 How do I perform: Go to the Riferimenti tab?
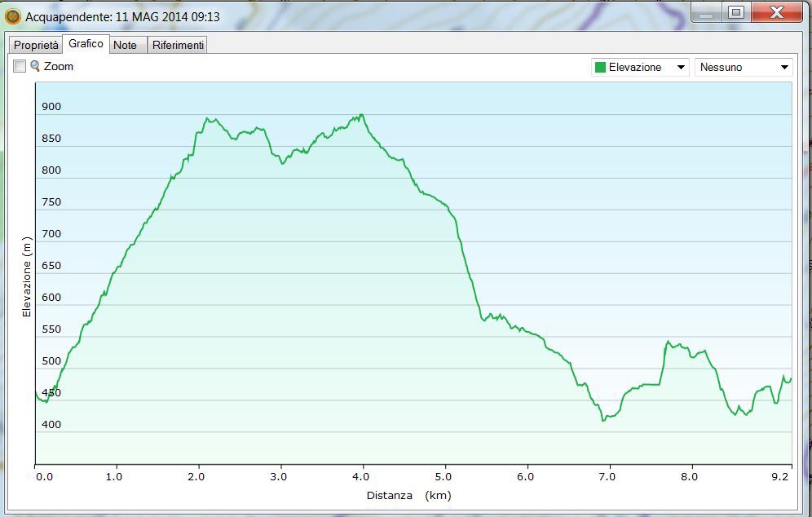(x=178, y=45)
